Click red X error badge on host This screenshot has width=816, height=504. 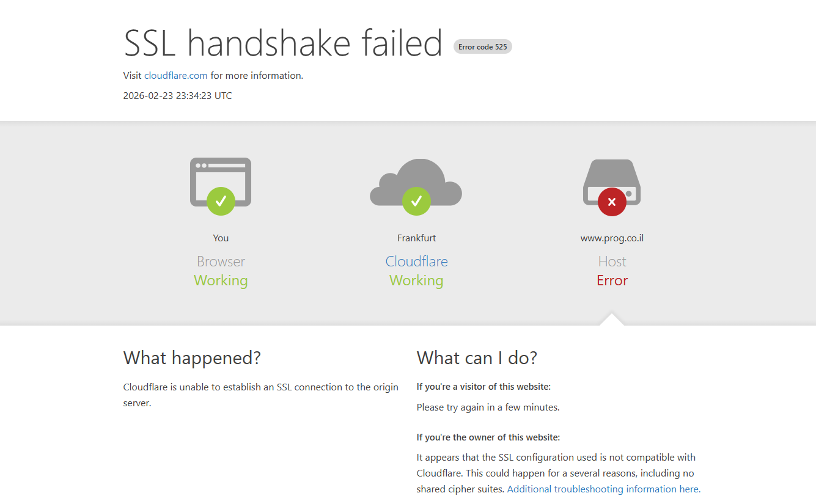(x=612, y=202)
